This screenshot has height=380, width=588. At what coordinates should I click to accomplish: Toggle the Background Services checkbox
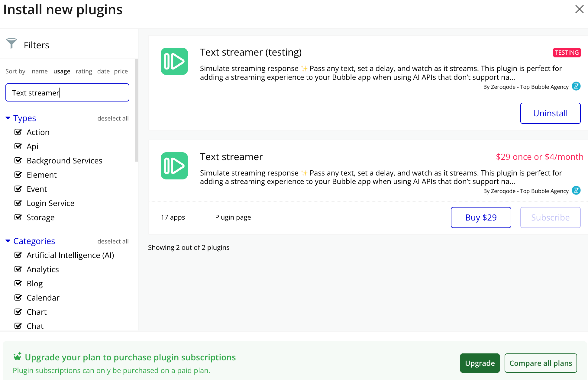[18, 160]
